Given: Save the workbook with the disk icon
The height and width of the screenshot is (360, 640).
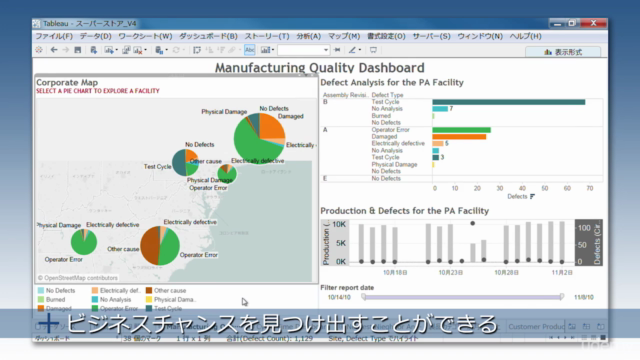Looking at the screenshot, I should pyautogui.click(x=78, y=50).
